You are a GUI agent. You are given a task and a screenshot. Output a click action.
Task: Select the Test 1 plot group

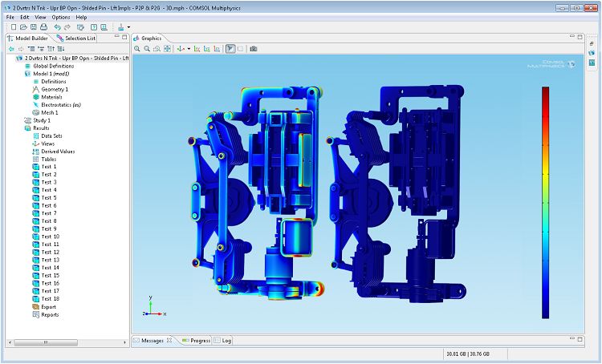44,167
